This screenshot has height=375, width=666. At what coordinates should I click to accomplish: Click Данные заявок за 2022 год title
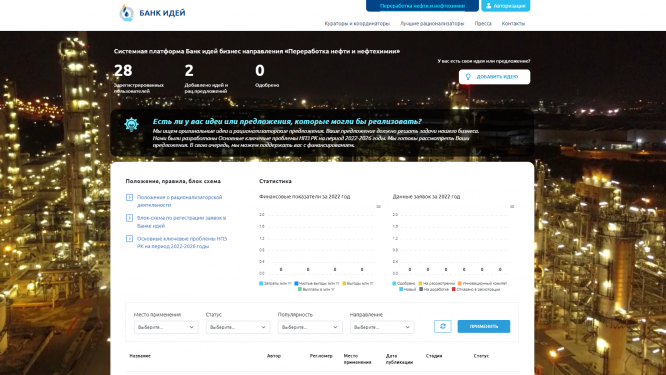click(x=426, y=197)
